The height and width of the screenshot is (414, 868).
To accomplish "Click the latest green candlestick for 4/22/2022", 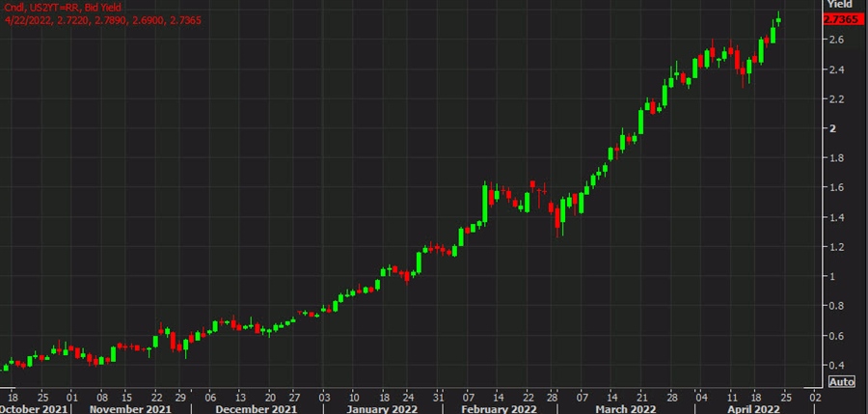I will pos(778,20).
